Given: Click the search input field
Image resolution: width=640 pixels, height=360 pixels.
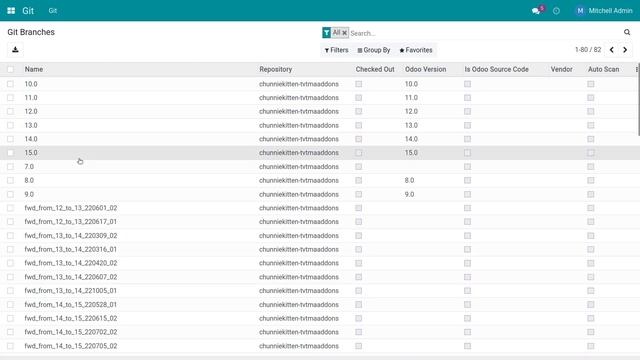Looking at the screenshot, I should click(x=484, y=33).
